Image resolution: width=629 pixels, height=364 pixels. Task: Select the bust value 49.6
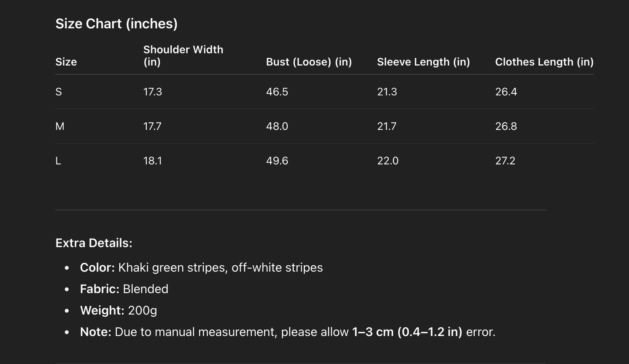point(277,161)
